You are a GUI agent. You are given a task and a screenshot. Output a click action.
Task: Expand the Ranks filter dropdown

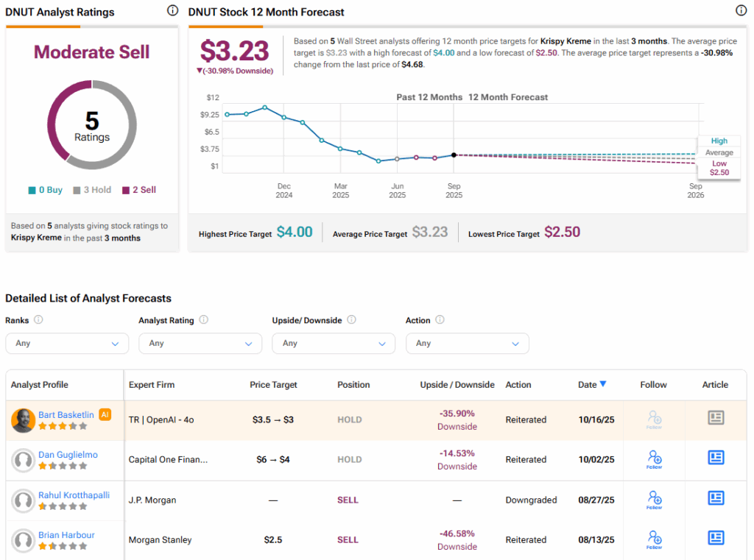tap(67, 343)
